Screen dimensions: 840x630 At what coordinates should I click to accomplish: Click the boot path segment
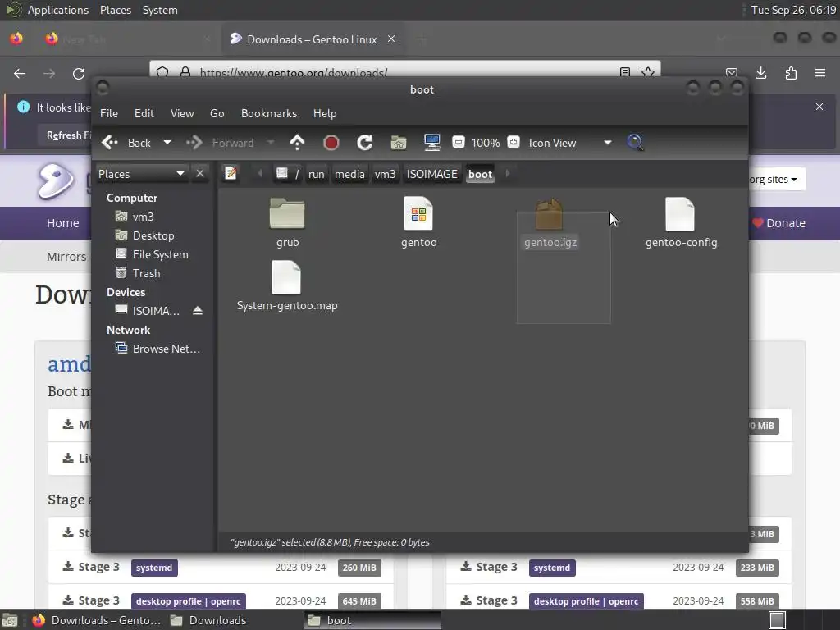[x=480, y=174]
